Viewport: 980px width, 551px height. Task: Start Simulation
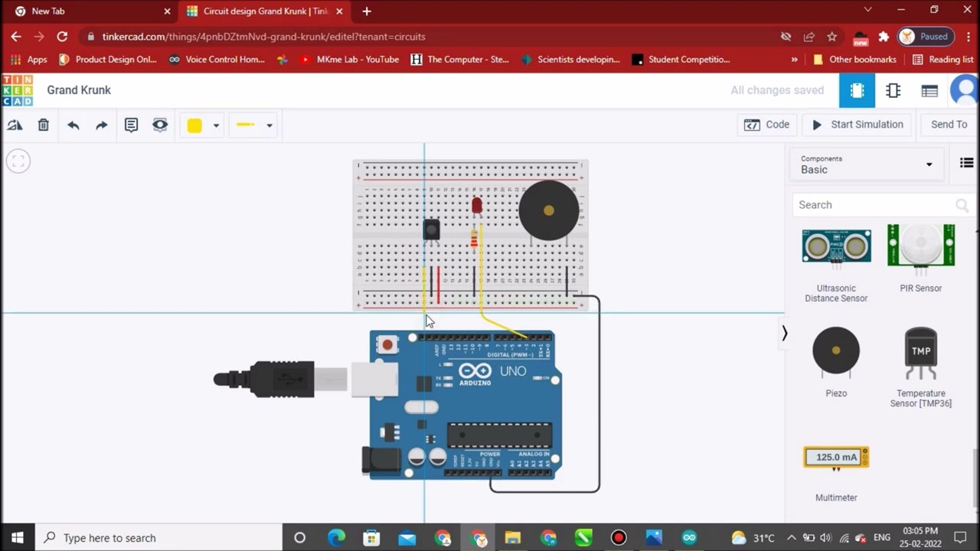pyautogui.click(x=857, y=125)
